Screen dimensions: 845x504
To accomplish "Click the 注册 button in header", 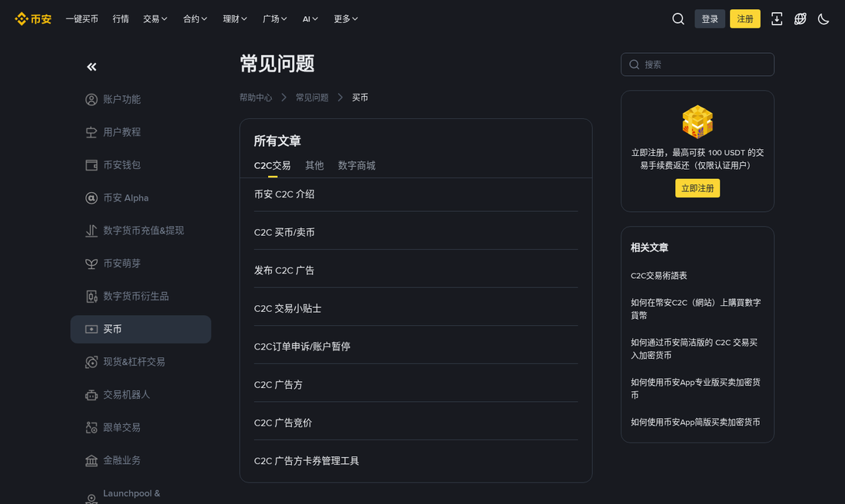I will point(745,19).
